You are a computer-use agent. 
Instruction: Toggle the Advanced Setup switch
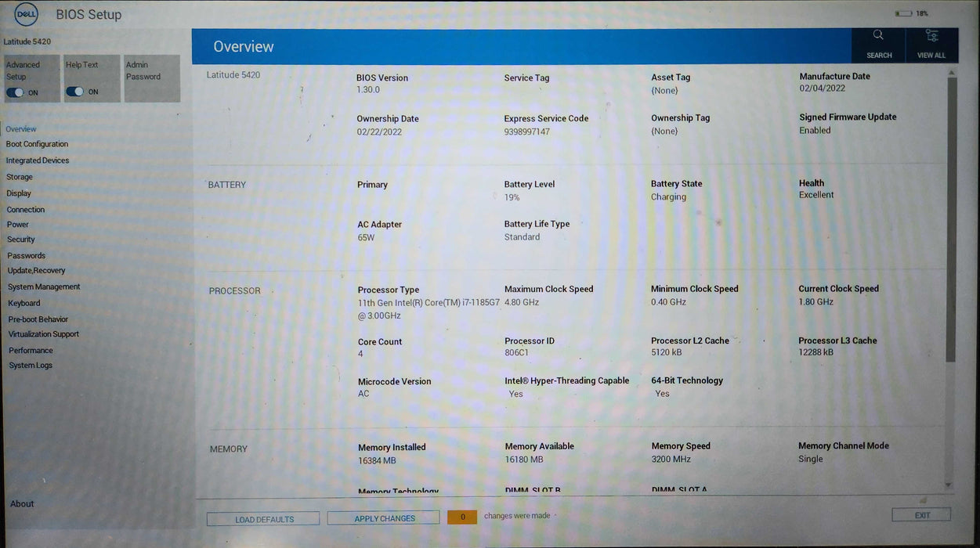coord(15,92)
